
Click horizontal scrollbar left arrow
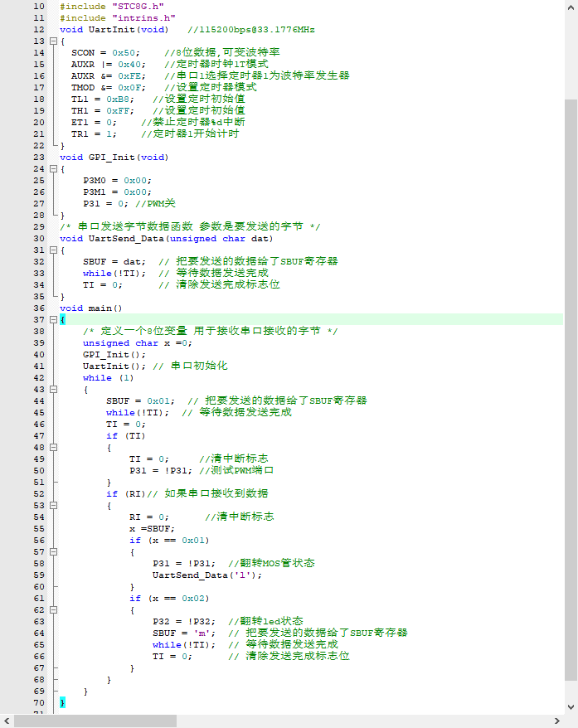coord(7,721)
